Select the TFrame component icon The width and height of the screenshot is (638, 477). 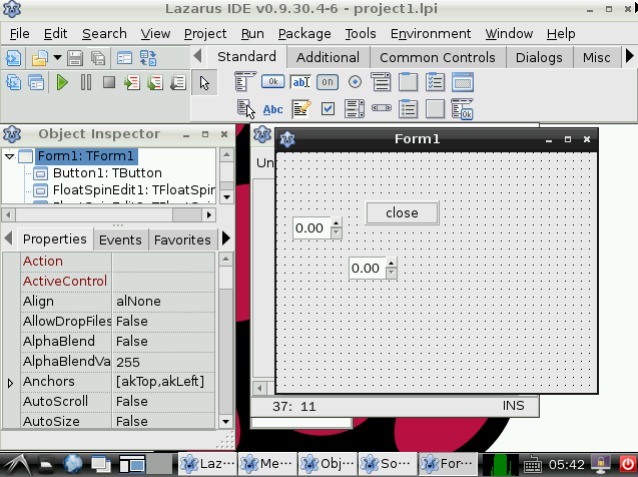[x=463, y=82]
